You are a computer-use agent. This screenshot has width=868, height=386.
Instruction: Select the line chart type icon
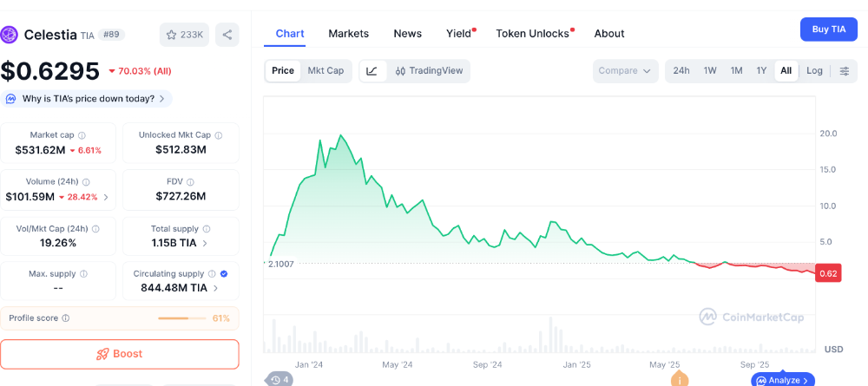pos(372,71)
